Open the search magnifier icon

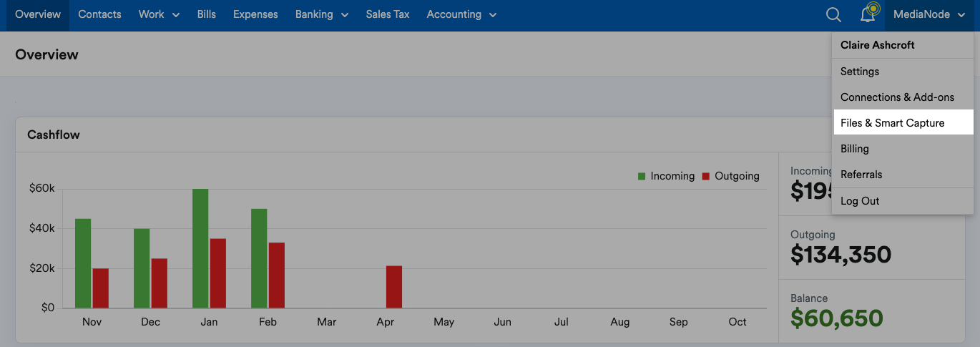pyautogui.click(x=833, y=15)
